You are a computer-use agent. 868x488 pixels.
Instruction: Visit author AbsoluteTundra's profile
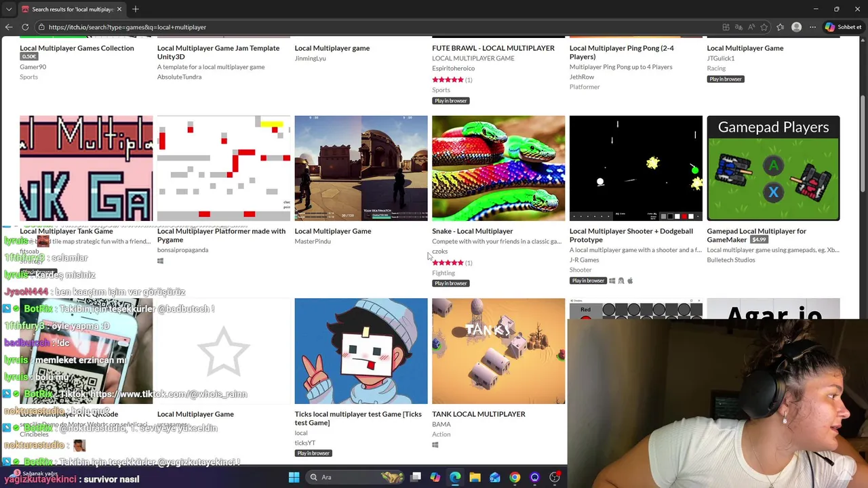[179, 77]
